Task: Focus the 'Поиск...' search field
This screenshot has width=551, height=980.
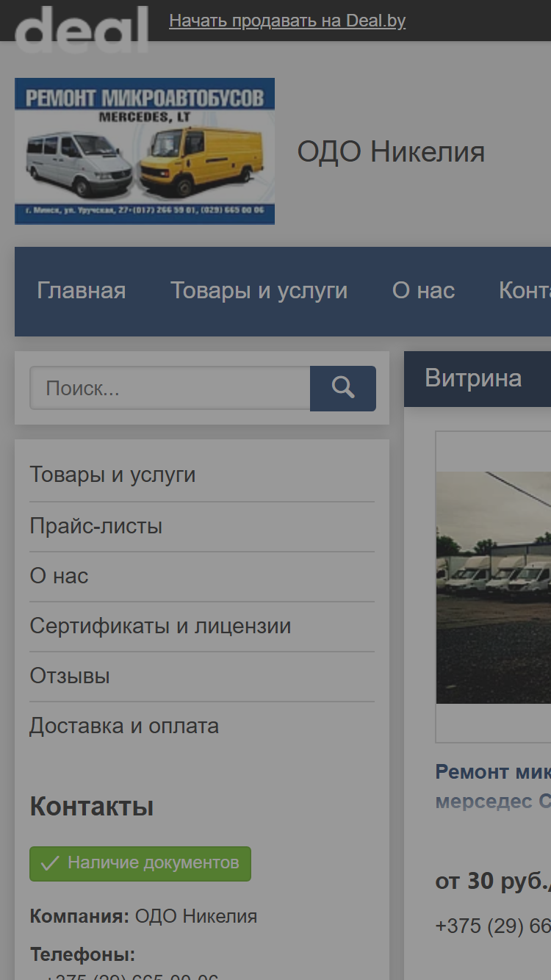Action: point(170,388)
